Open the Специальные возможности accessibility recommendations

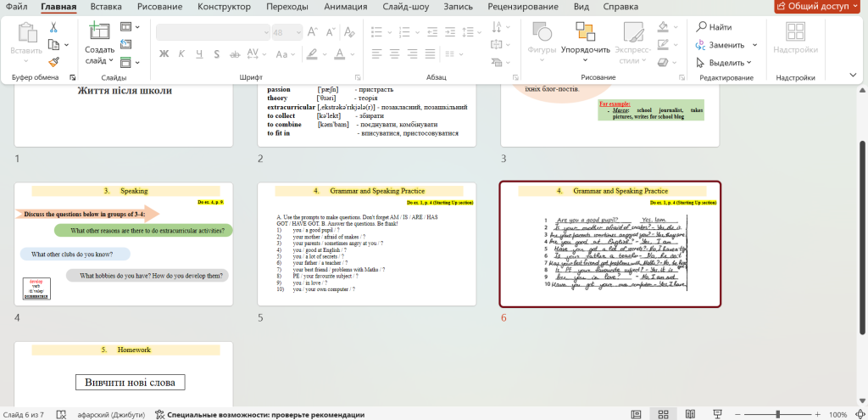[259, 415]
